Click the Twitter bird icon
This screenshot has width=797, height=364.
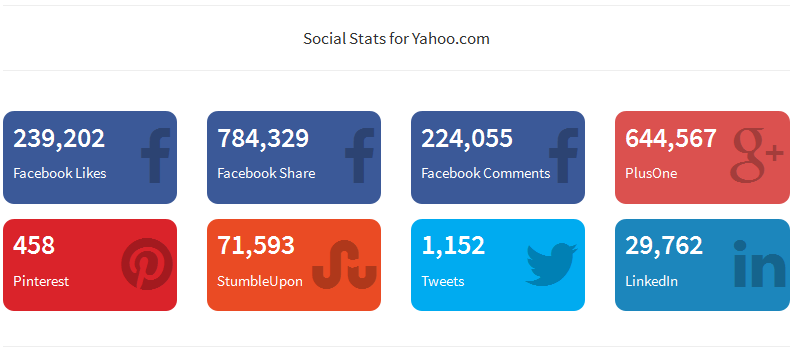551,264
